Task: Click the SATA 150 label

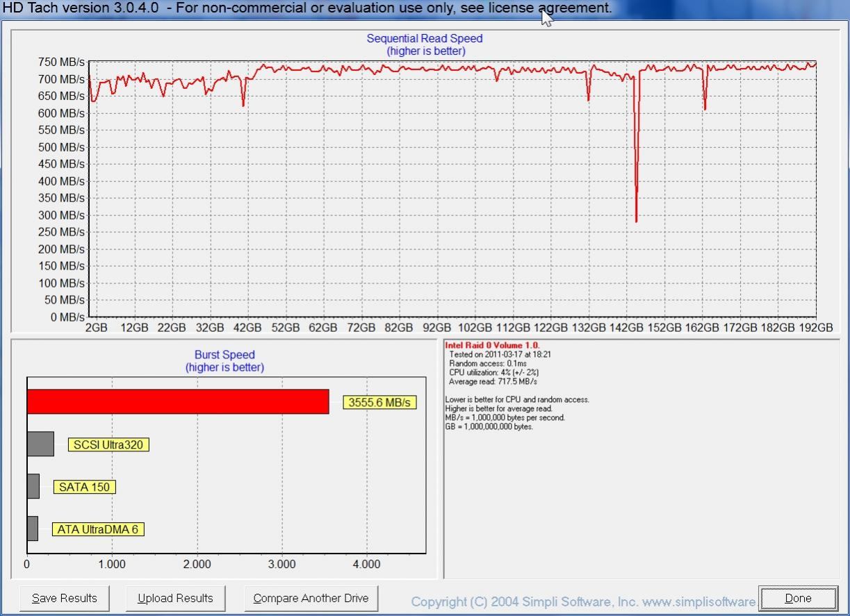Action: coord(84,487)
